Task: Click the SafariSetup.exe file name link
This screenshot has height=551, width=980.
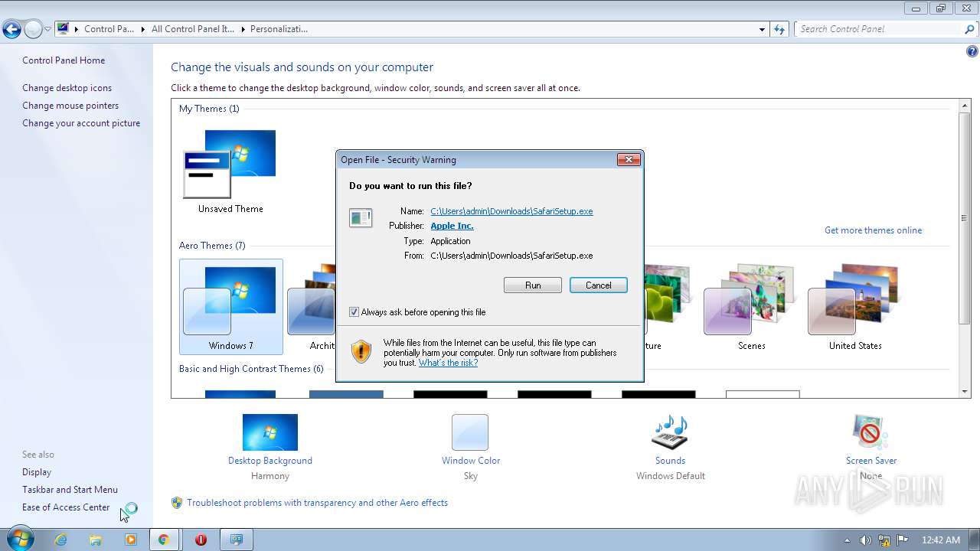Action: click(x=511, y=211)
